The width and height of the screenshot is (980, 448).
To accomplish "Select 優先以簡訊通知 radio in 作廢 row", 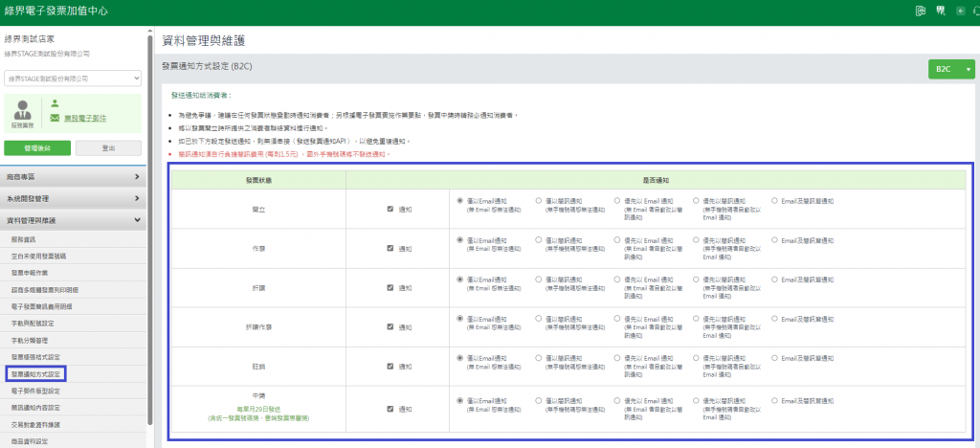I will [697, 240].
